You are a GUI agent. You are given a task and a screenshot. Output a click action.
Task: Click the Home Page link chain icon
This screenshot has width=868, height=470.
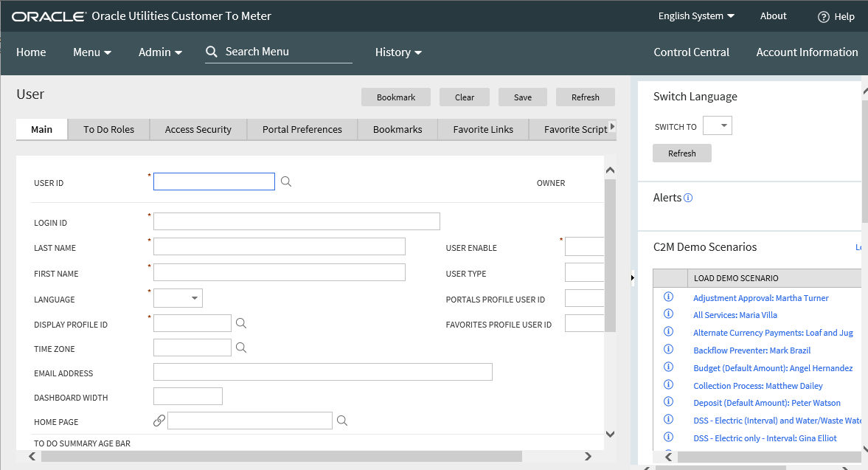click(159, 421)
